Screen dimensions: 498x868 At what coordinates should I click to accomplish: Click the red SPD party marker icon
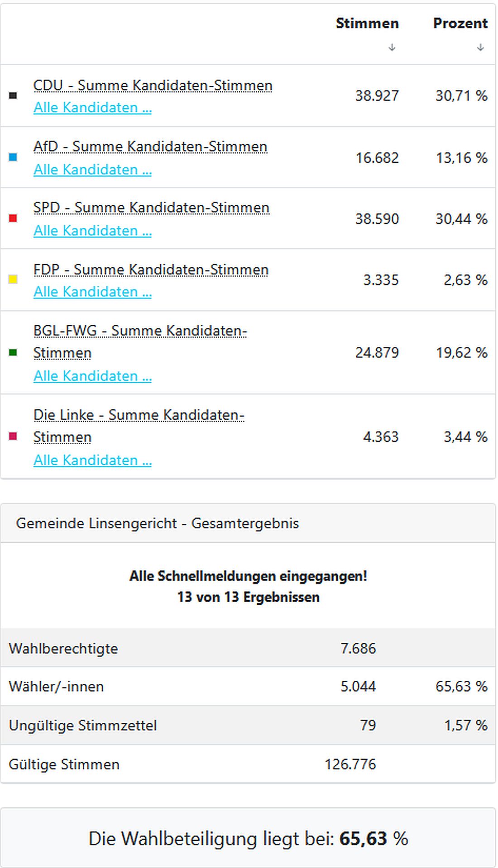(13, 218)
